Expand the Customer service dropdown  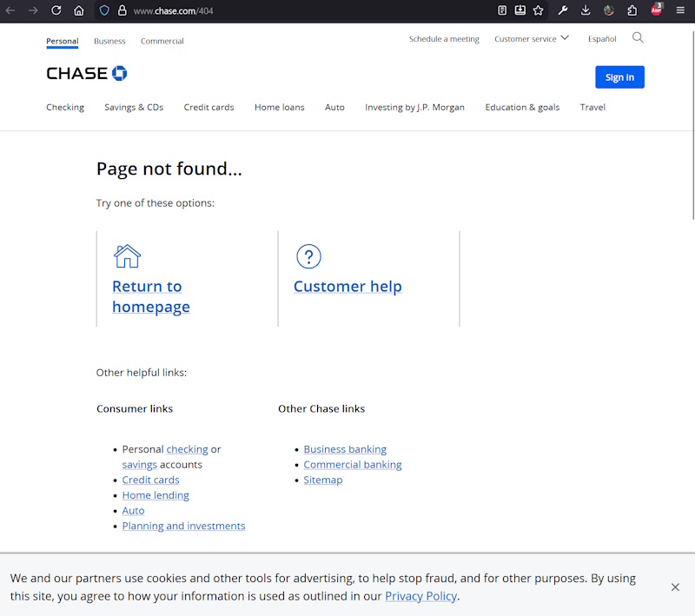point(532,39)
